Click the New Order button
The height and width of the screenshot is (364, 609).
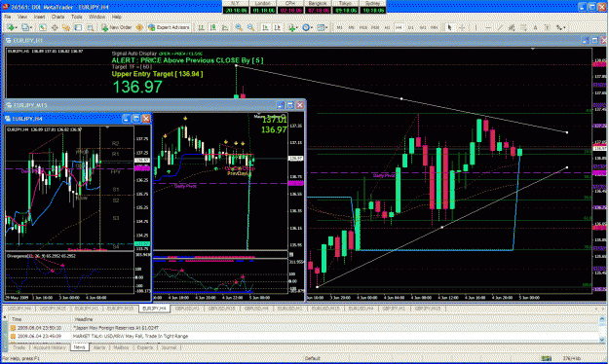pyautogui.click(x=116, y=27)
